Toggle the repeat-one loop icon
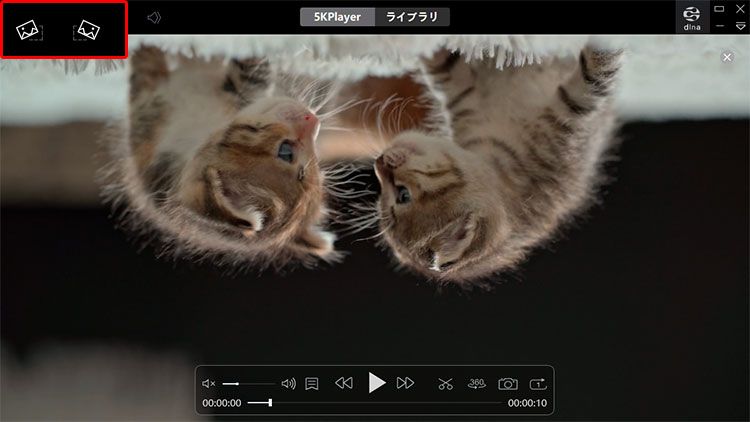 [538, 383]
